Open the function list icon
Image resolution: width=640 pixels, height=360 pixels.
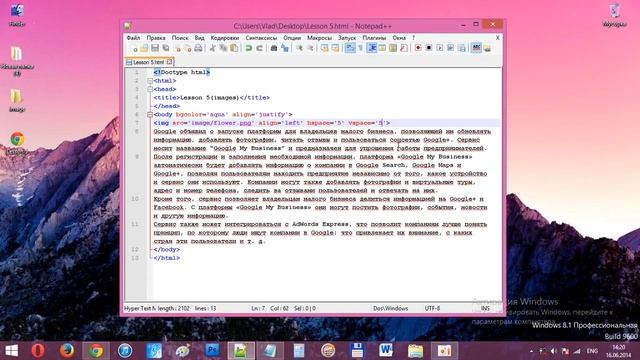click(x=403, y=48)
